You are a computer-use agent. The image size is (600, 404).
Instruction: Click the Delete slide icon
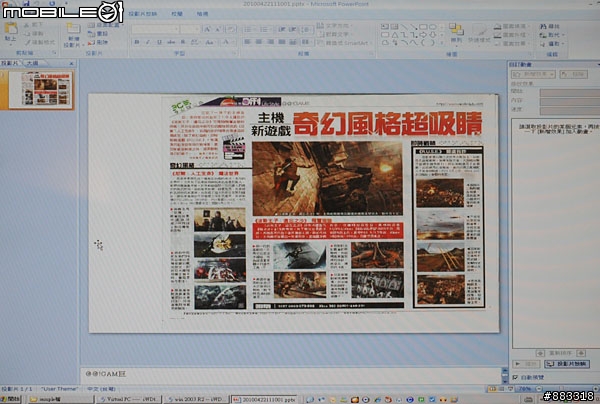click(91, 42)
